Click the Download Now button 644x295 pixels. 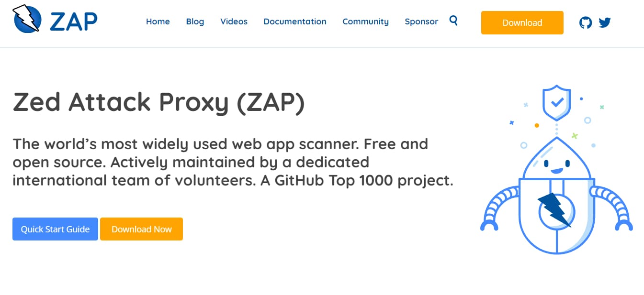coord(141,229)
